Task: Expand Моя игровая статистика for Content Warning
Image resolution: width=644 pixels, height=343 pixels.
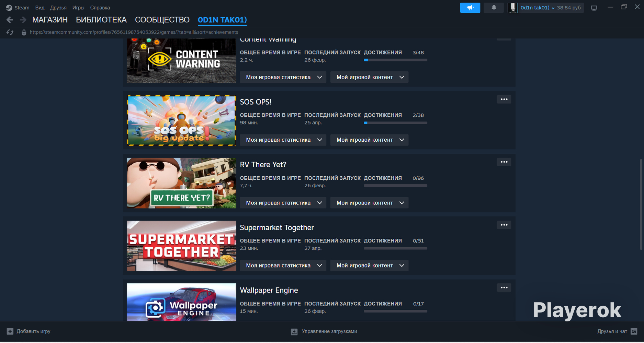Action: point(283,77)
